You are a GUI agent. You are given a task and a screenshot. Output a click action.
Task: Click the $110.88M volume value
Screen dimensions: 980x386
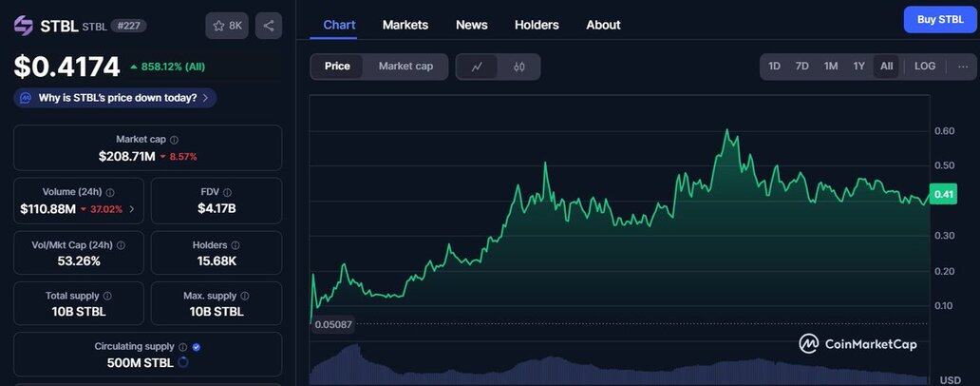click(x=48, y=209)
